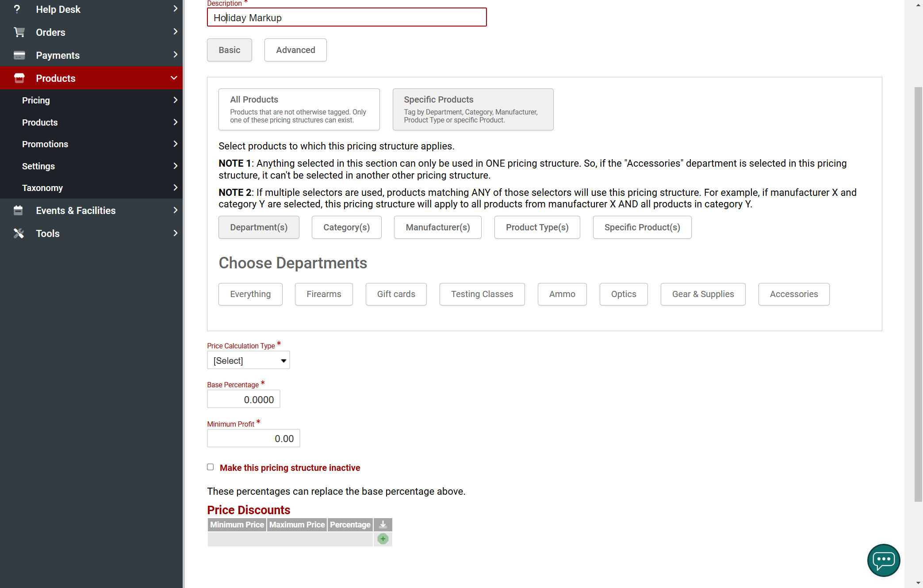Click the scrollbar down arrow
The height and width of the screenshot is (588, 923).
918,583
